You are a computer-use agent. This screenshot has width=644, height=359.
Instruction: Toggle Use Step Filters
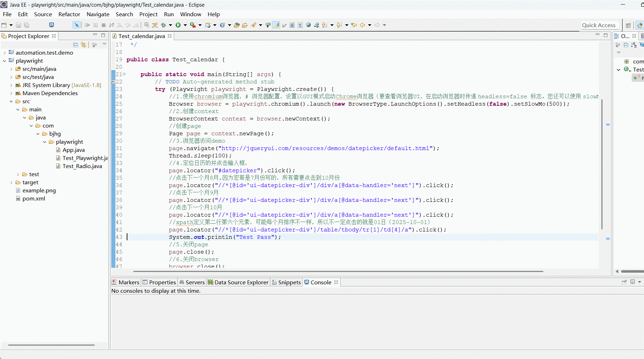click(154, 25)
